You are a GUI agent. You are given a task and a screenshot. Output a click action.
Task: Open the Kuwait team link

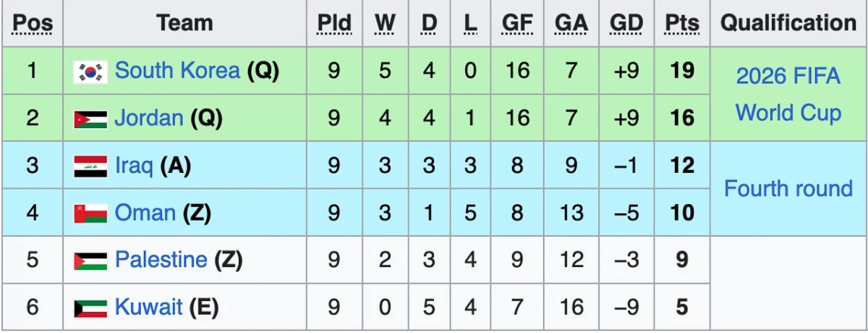coord(149,307)
